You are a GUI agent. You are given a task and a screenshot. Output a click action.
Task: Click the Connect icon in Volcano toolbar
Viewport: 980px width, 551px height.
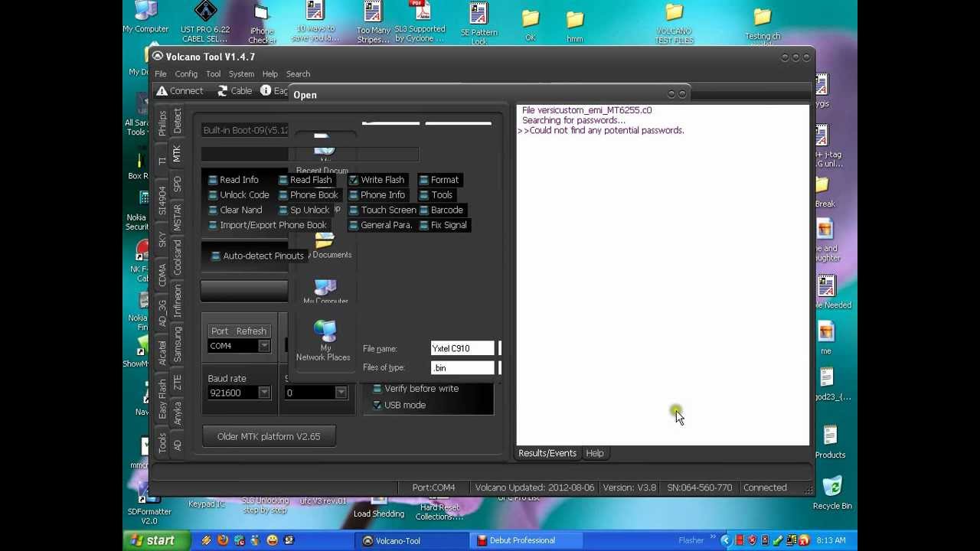pyautogui.click(x=162, y=91)
